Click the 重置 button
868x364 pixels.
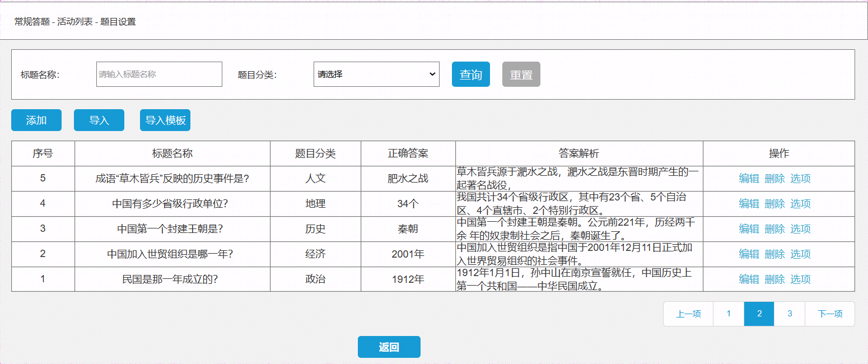[x=521, y=74]
